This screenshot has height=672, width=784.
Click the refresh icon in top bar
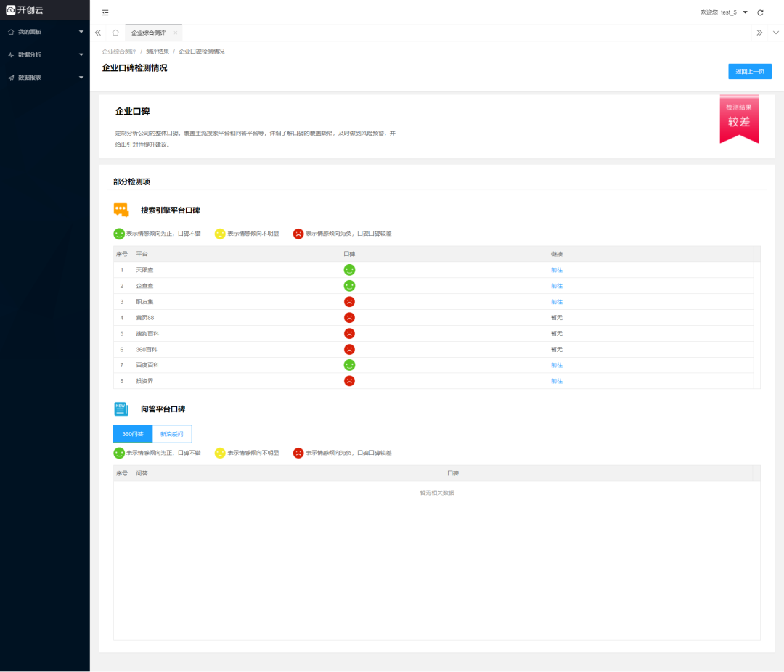760,12
